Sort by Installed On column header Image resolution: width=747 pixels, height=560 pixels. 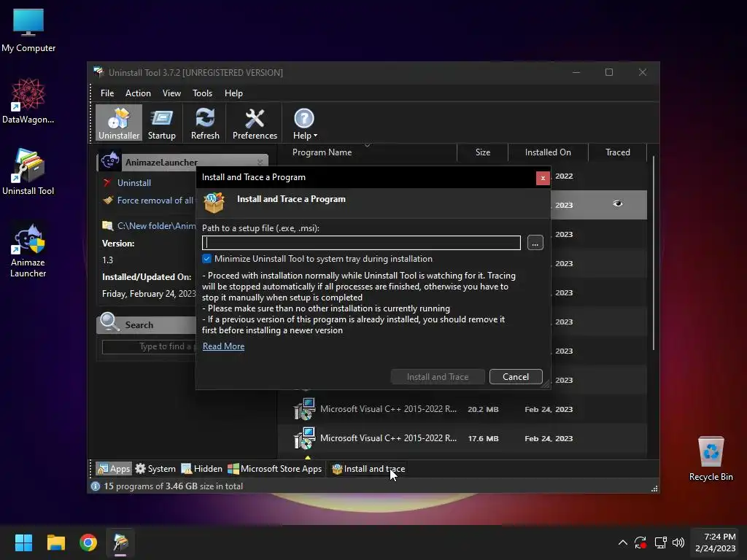pyautogui.click(x=548, y=152)
